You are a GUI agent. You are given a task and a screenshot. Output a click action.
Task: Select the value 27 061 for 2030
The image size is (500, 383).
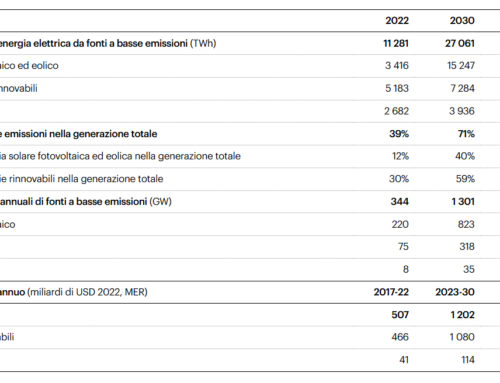(460, 43)
